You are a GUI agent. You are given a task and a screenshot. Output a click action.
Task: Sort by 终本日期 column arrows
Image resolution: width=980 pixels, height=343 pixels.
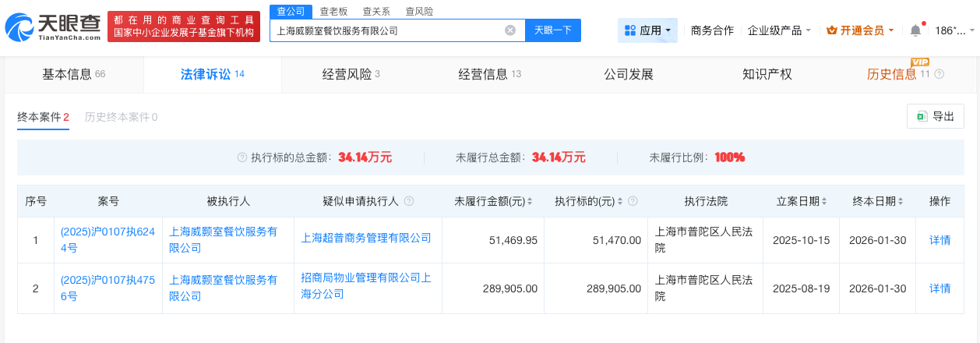click(901, 201)
